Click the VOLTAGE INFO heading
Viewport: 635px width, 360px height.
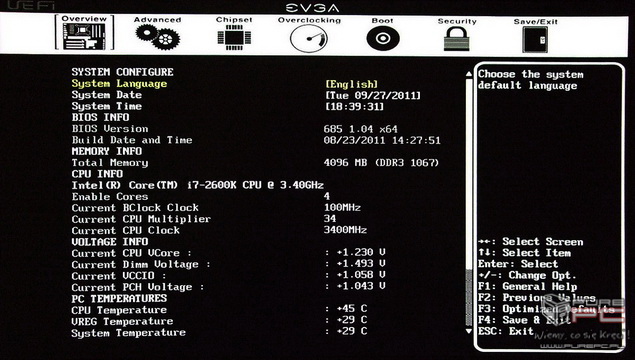point(110,242)
